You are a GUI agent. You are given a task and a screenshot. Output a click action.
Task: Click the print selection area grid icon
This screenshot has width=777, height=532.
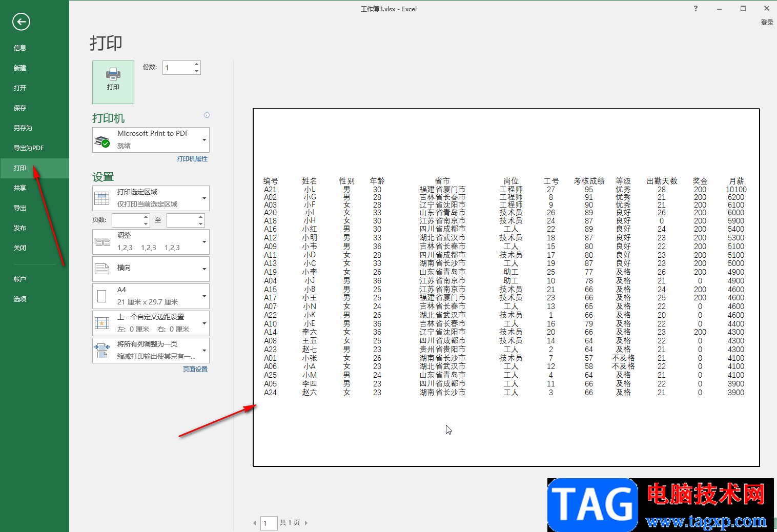(x=102, y=198)
